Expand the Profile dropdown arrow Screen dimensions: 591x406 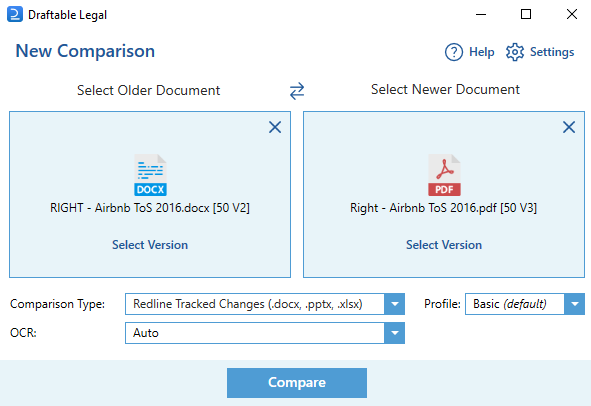574,304
